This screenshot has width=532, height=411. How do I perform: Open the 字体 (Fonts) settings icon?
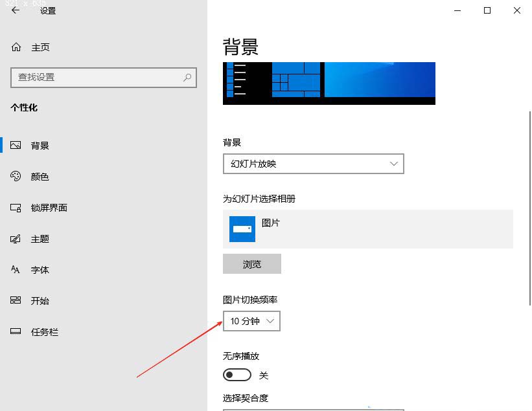tap(16, 270)
